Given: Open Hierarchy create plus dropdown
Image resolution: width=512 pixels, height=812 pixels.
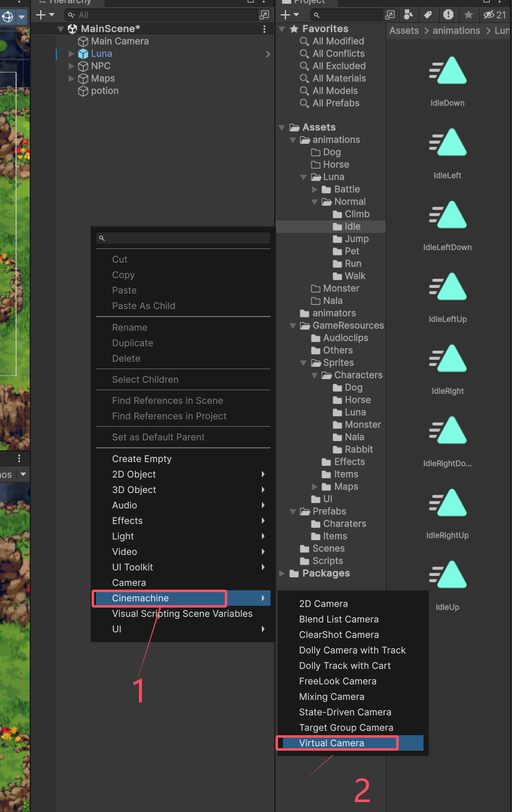Looking at the screenshot, I should pyautogui.click(x=45, y=14).
